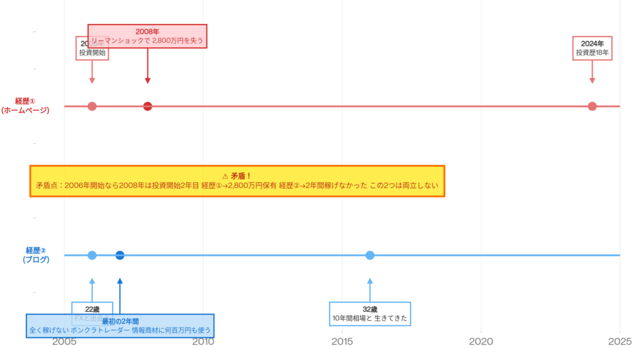Image resolution: width=644 pixels, height=349 pixels.
Task: Click the red arrowhead below the 投資歴18年 label
Action: [592, 80]
